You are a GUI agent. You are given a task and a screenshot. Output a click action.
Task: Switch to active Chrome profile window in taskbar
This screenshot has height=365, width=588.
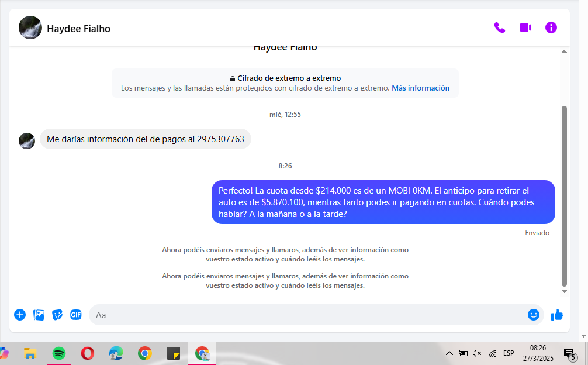(x=202, y=353)
